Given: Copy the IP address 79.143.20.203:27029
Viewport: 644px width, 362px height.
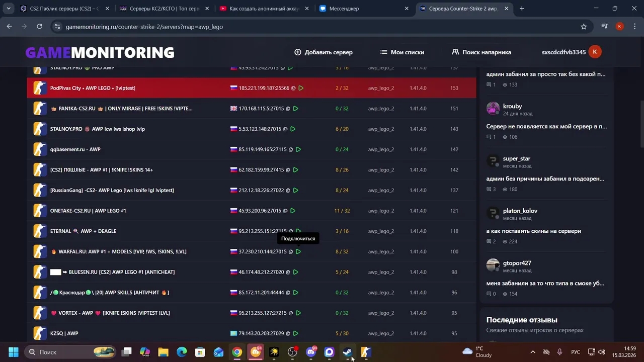Looking at the screenshot, I should 288,333.
